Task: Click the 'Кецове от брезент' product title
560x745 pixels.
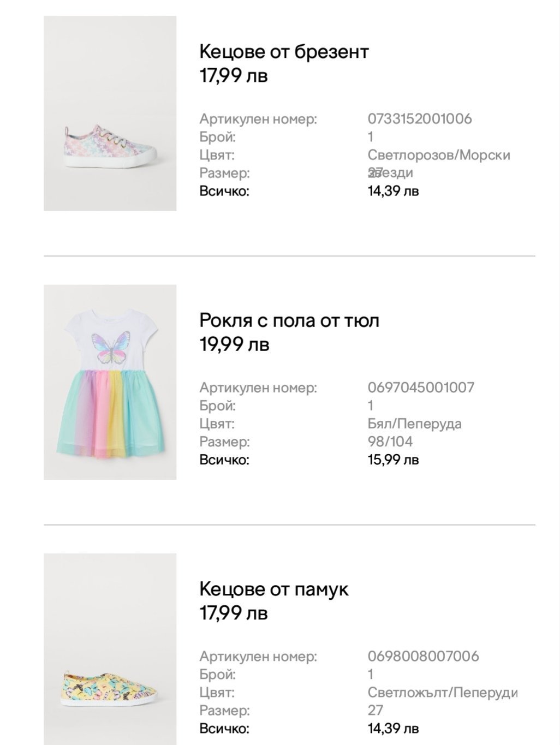Action: (x=284, y=52)
